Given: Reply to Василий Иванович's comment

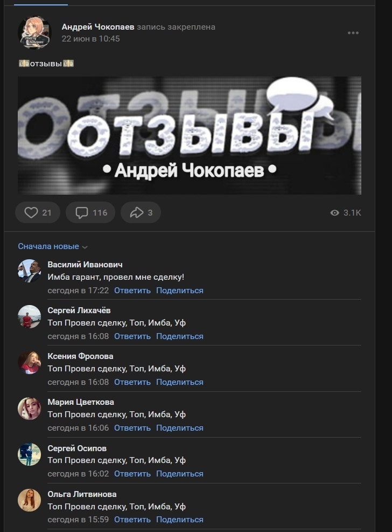Looking at the screenshot, I should click(x=132, y=291).
